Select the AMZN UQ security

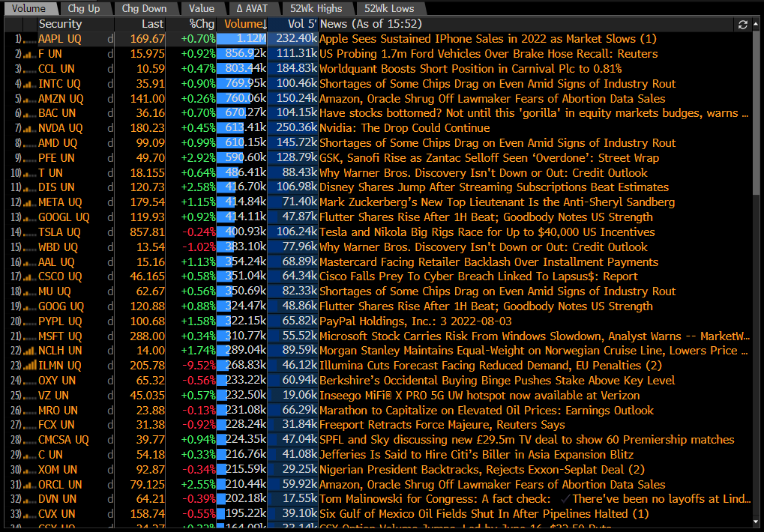(61, 99)
